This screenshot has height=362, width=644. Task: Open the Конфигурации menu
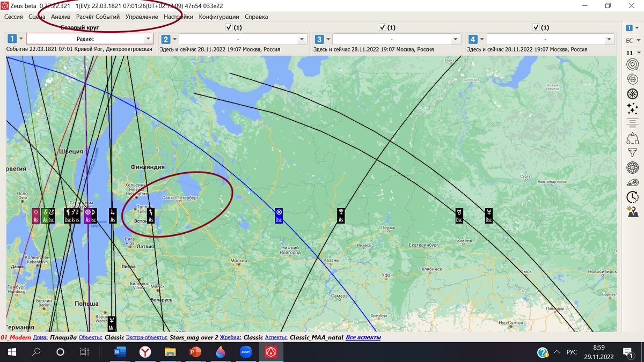point(219,17)
